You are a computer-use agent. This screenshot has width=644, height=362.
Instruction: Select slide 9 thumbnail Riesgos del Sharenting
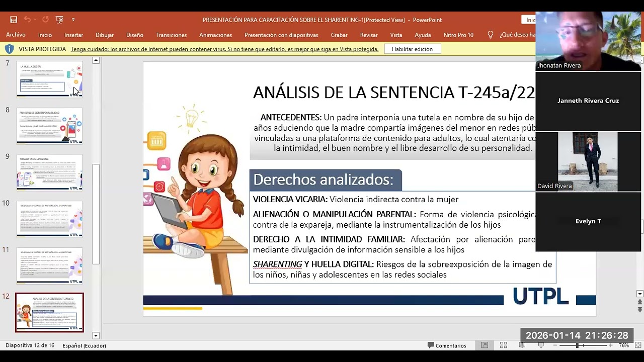click(49, 172)
